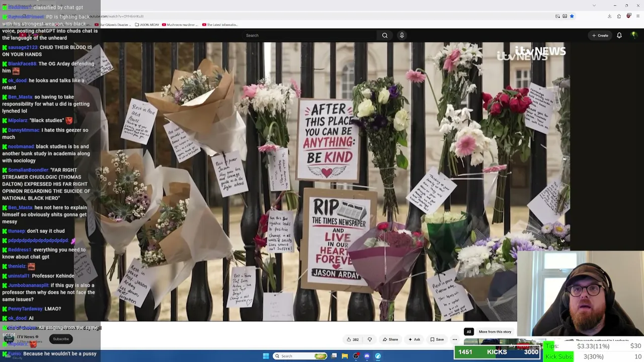
Task: Open the browser downloads icon
Action: pyautogui.click(x=609, y=16)
